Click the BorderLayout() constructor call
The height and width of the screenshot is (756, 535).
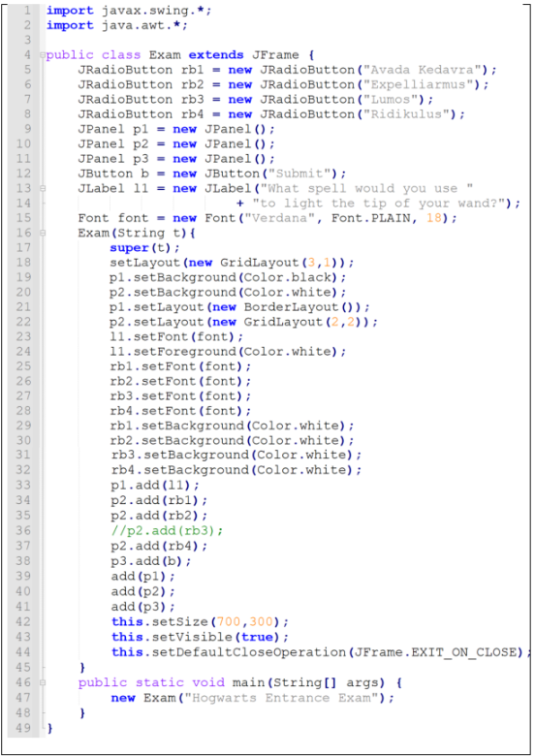299,307
